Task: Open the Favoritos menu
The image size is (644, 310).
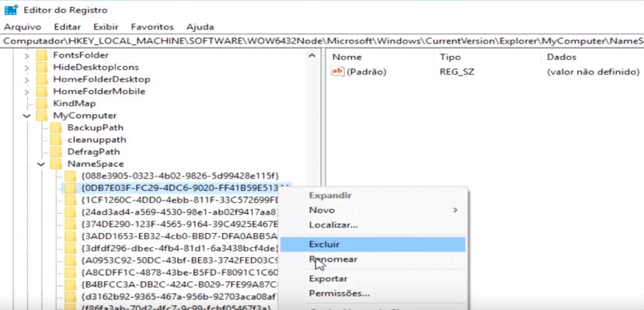Action: tap(152, 27)
